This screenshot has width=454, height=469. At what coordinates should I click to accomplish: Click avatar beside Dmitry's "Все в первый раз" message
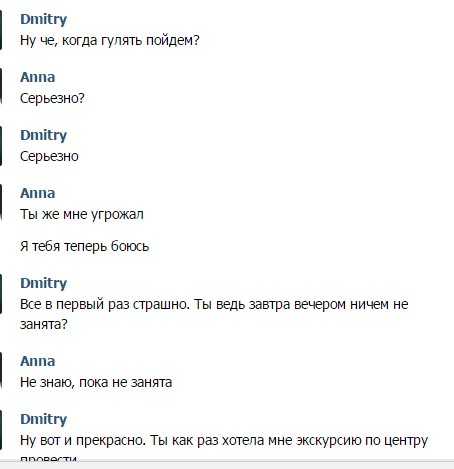tap(1, 293)
